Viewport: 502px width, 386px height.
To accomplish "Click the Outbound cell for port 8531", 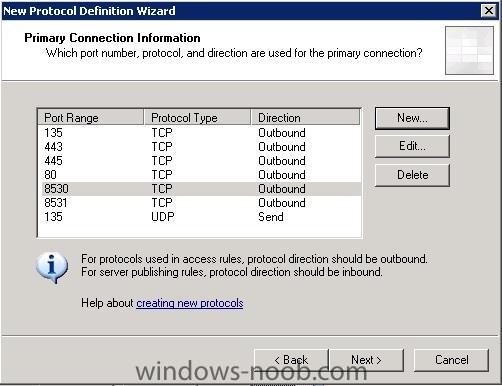I will [282, 203].
